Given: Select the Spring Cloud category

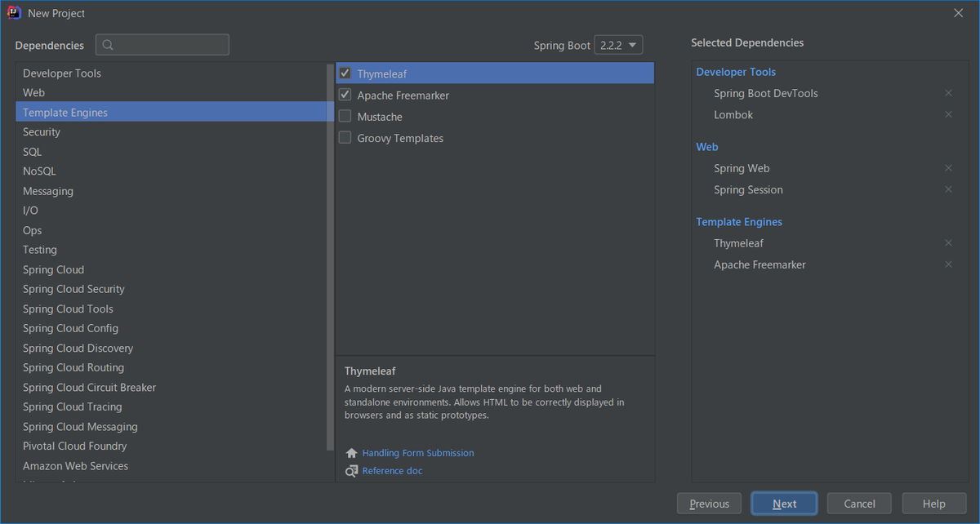Looking at the screenshot, I should tap(171, 269).
